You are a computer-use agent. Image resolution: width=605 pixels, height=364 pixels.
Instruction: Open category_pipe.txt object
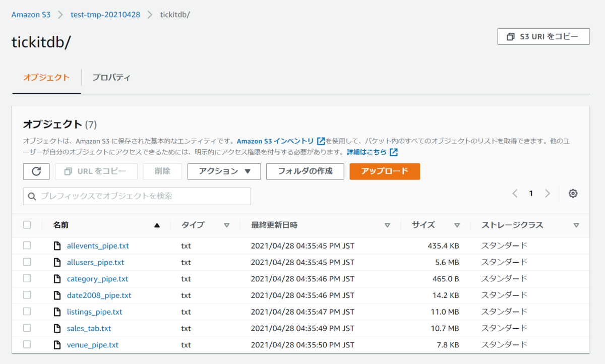coord(98,279)
